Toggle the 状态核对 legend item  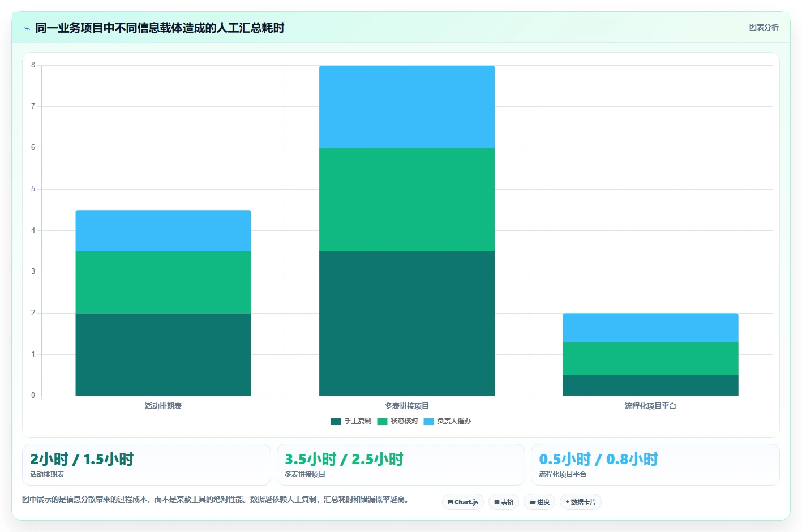pos(397,421)
